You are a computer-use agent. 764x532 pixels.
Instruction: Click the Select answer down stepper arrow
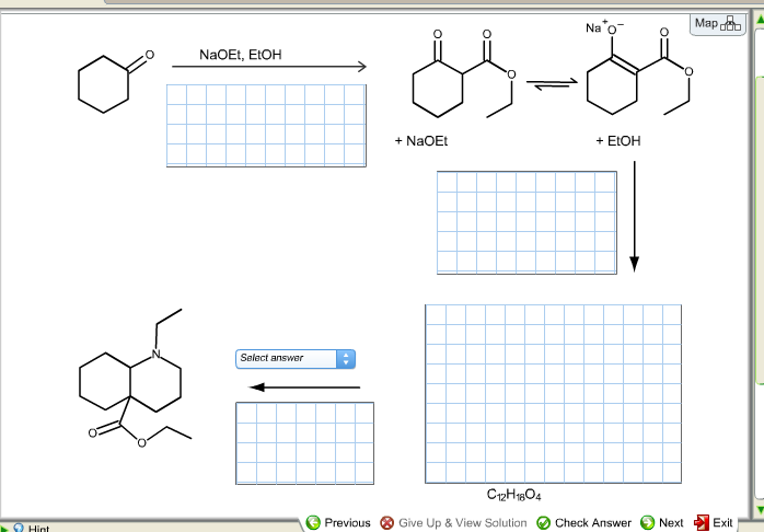pos(346,362)
